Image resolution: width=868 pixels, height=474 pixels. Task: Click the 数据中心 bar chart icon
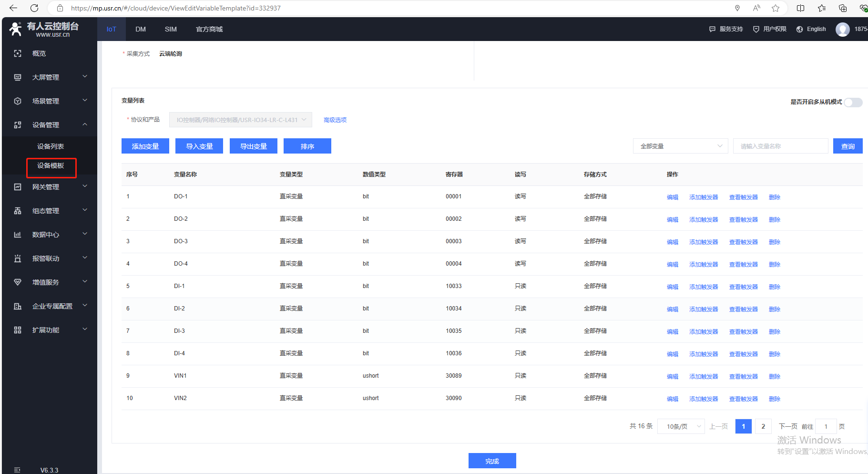18,235
